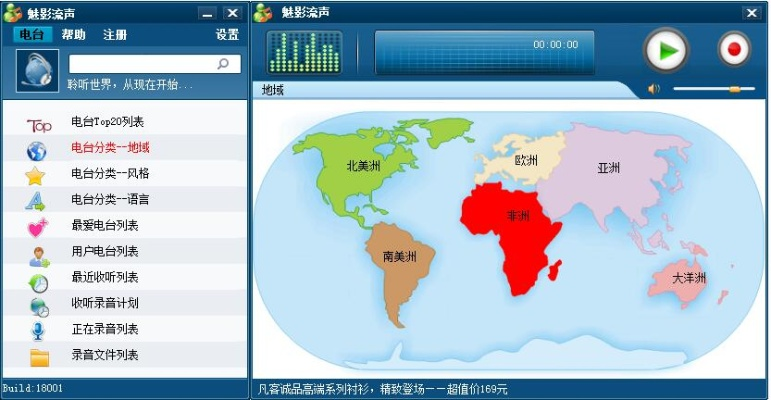Open the 帮助 menu
This screenshot has width=771, height=400.
(x=74, y=34)
